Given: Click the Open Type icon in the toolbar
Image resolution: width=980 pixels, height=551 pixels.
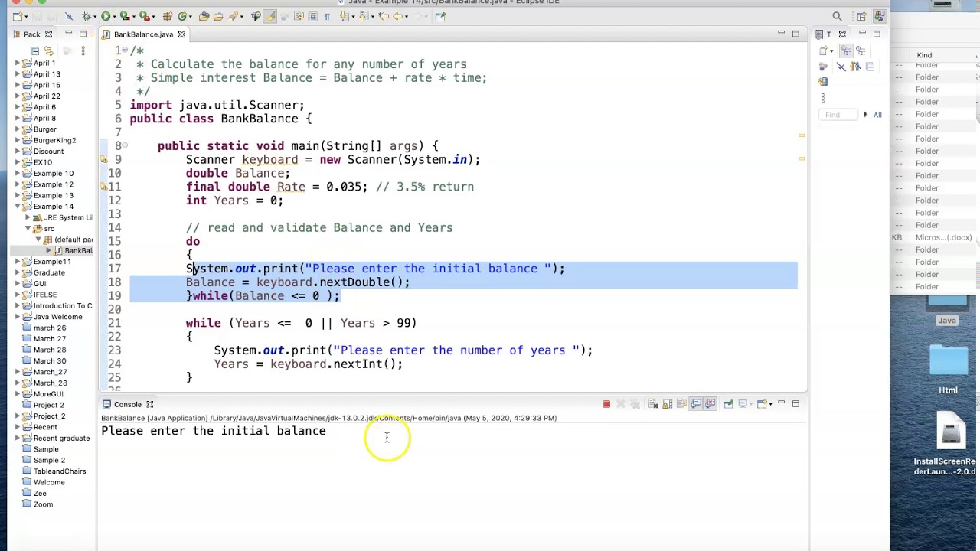Looking at the screenshot, I should 204,16.
